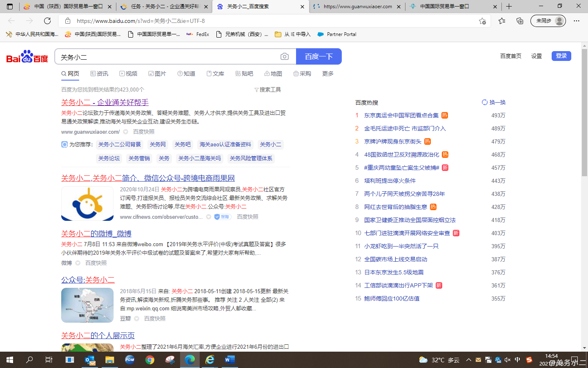Viewport: 588px width, 368px height.
Task: Click the 未同步 profile button
Action: click(x=548, y=21)
